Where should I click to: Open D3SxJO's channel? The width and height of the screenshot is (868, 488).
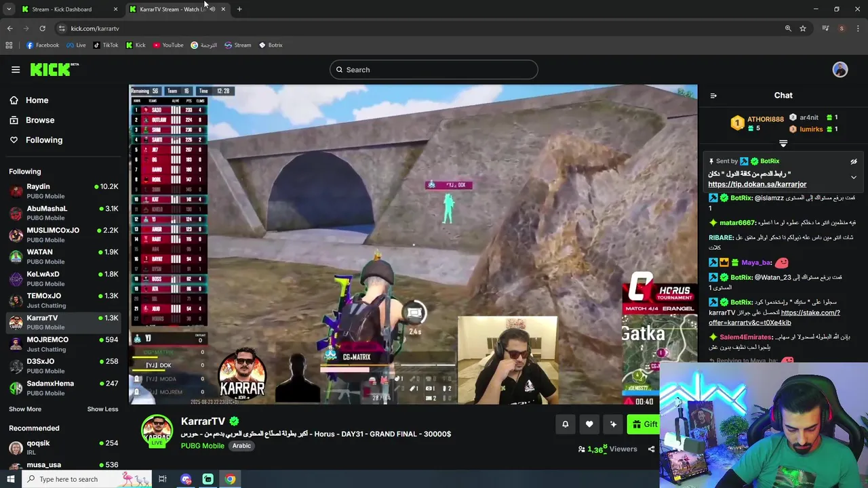(x=64, y=366)
